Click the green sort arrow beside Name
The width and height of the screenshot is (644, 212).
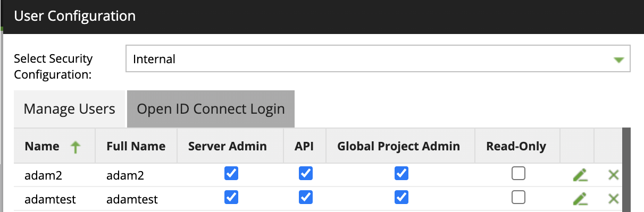75,147
